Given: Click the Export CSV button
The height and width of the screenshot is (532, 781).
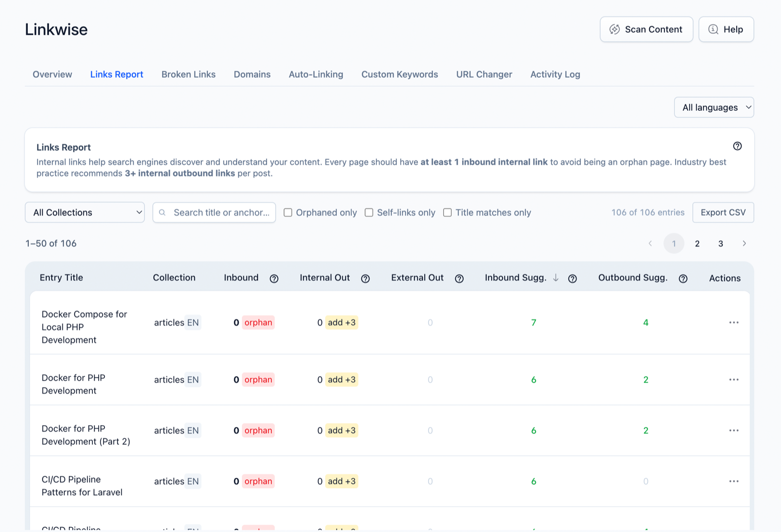Looking at the screenshot, I should coord(723,212).
